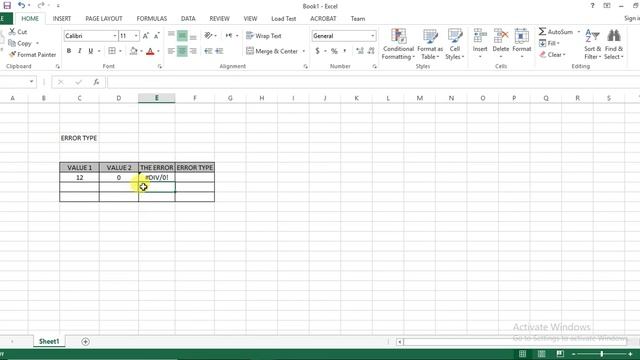Open Conditional Formatting menu
Image resolution: width=640 pixels, height=360 pixels.
tap(398, 44)
